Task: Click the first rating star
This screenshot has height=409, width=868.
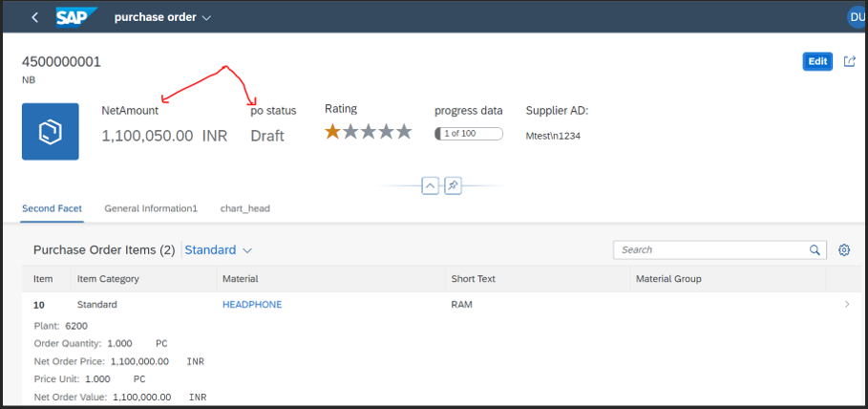Action: click(x=332, y=131)
